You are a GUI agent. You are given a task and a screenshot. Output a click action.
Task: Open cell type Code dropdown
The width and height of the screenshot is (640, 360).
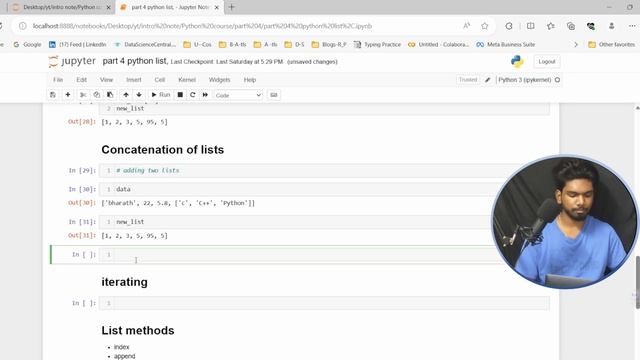pyautogui.click(x=238, y=95)
